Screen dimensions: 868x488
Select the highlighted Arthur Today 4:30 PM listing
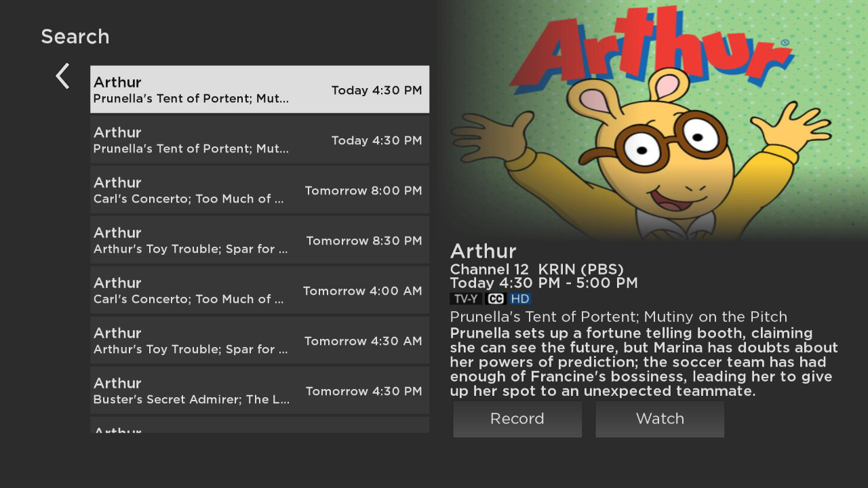(259, 89)
